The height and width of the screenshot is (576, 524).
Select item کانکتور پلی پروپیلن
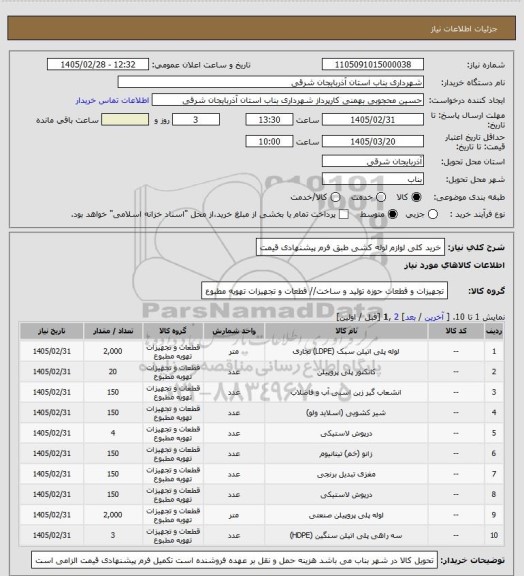[x=346, y=372]
